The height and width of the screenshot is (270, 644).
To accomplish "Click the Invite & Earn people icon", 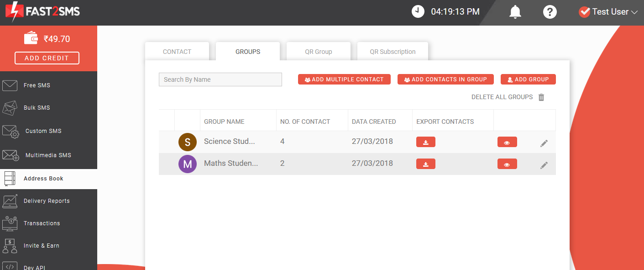I will [x=10, y=246].
